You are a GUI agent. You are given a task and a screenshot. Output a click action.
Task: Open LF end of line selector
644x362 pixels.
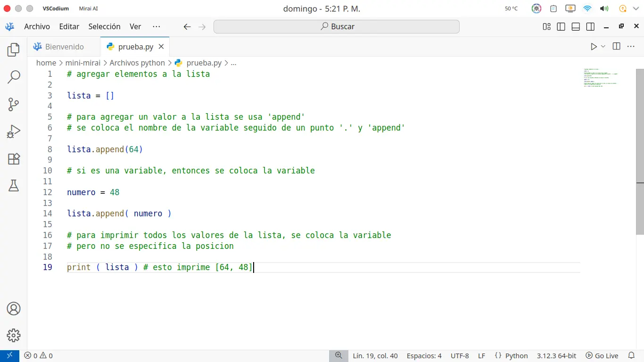(x=482, y=356)
